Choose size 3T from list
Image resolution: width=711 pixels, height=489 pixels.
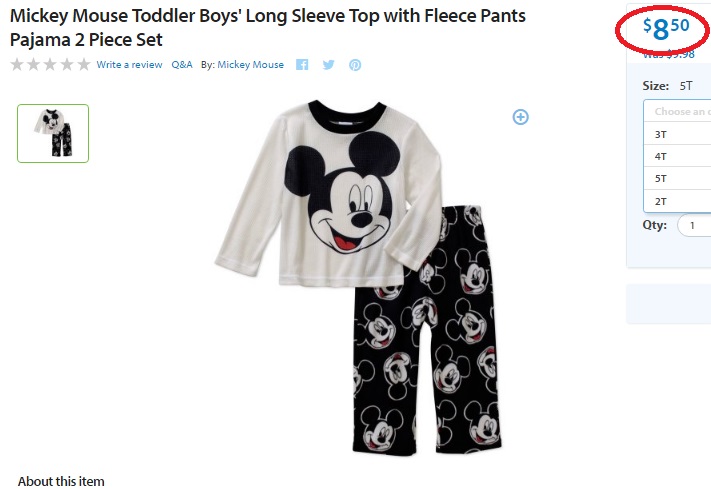tap(677, 134)
